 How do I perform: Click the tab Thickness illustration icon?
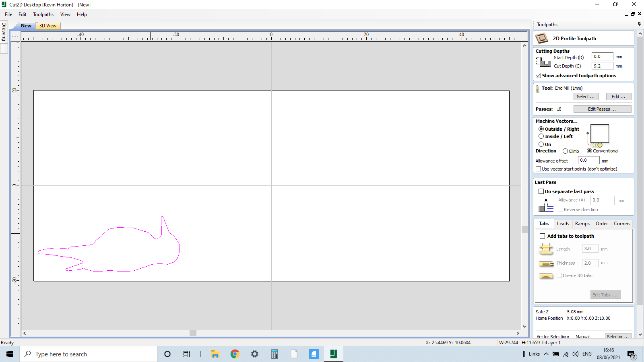(546, 263)
